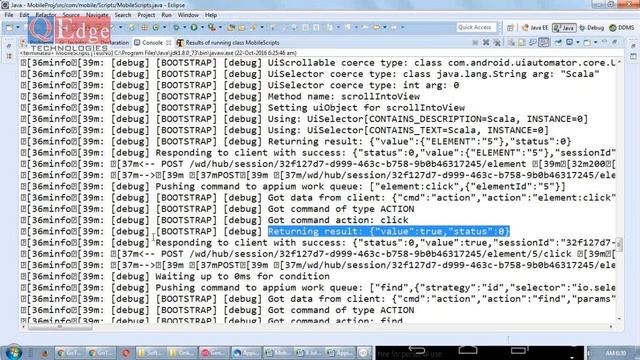Click the right arrow of the horizontal scrollbar
This screenshot has width=640, height=360.
[611, 327]
